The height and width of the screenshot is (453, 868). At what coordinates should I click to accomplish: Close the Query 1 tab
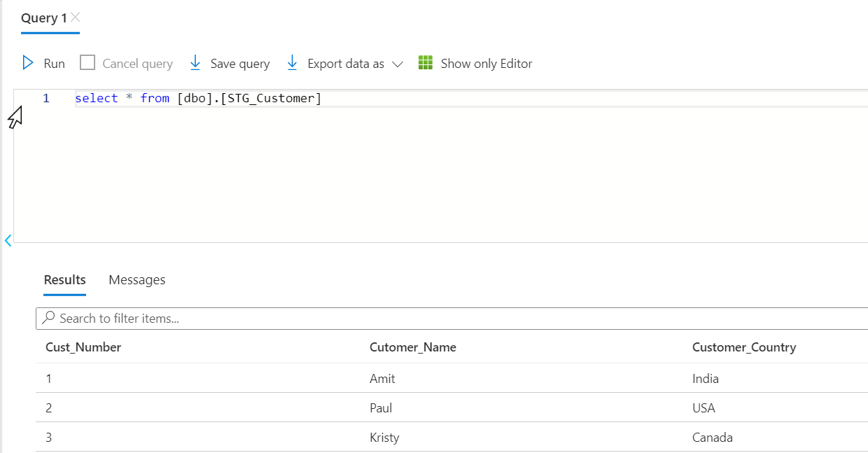[76, 18]
